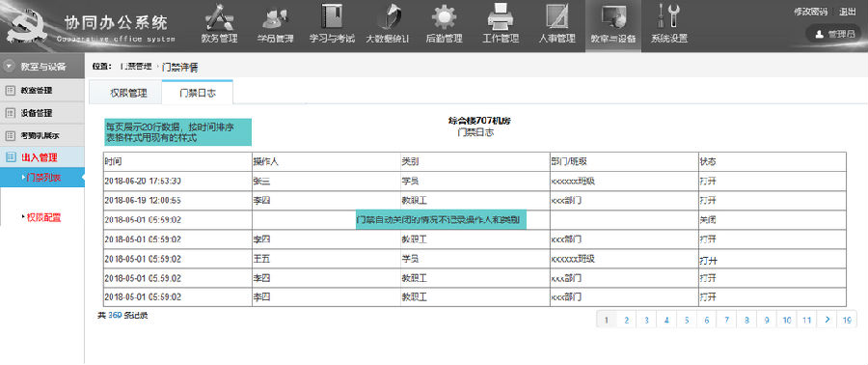Go to page 9 in pagination

pos(767,320)
